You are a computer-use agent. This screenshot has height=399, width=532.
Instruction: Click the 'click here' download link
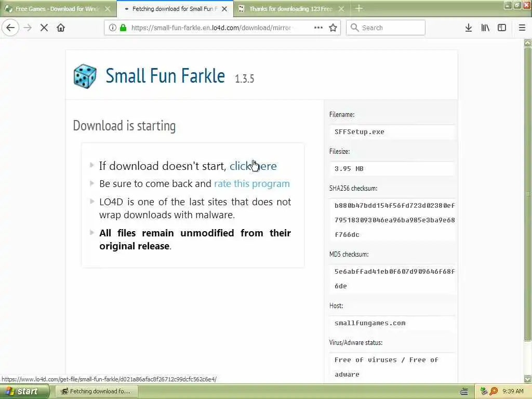[253, 166]
